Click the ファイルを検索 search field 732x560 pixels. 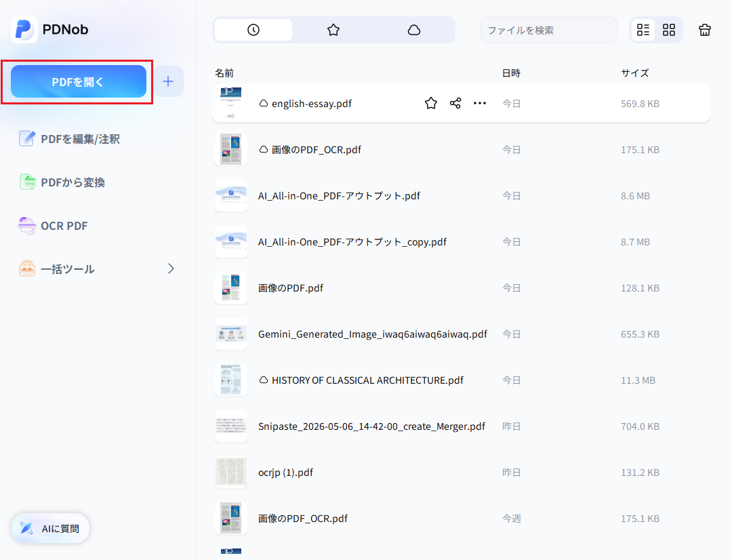tap(548, 30)
